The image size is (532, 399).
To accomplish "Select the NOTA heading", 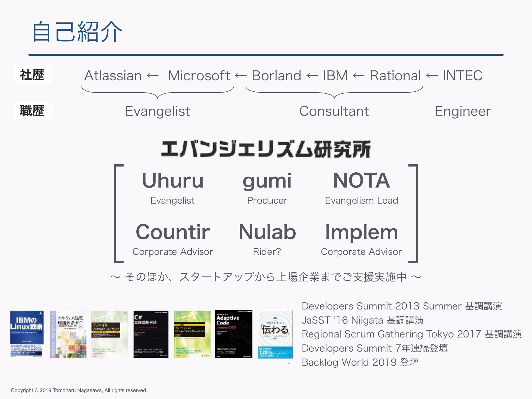I will point(361,180).
